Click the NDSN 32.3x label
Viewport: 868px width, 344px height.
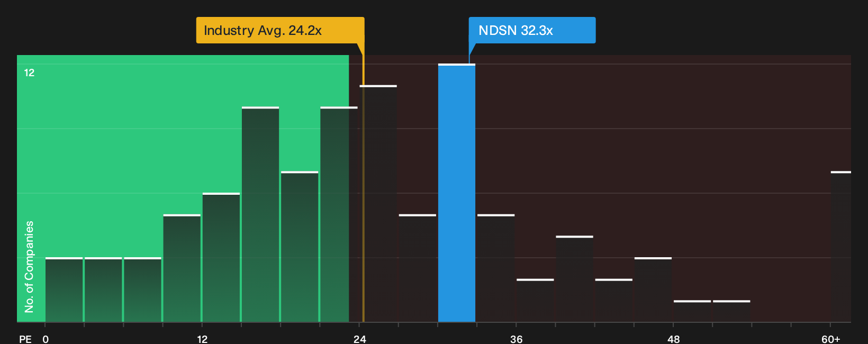pos(532,30)
